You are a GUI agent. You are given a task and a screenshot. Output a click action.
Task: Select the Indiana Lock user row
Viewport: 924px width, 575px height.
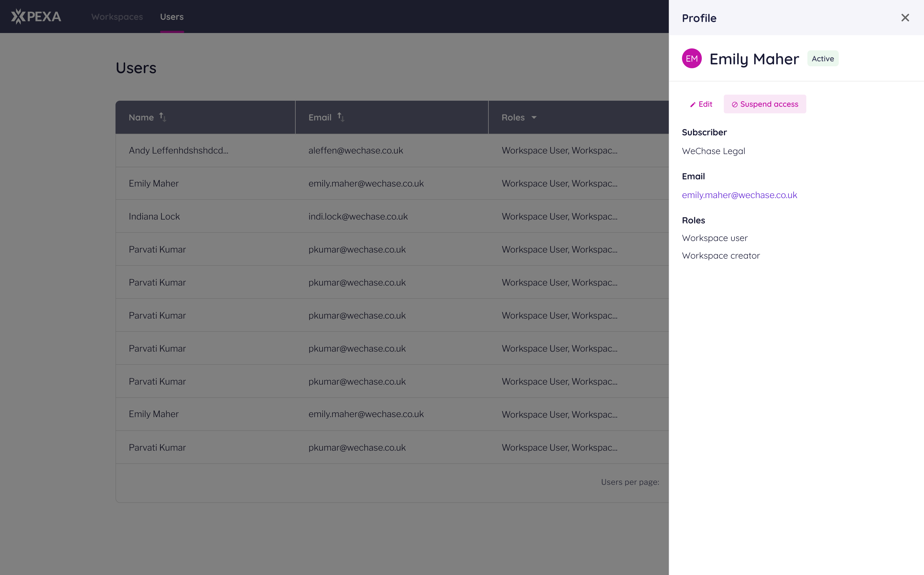pyautogui.click(x=154, y=217)
